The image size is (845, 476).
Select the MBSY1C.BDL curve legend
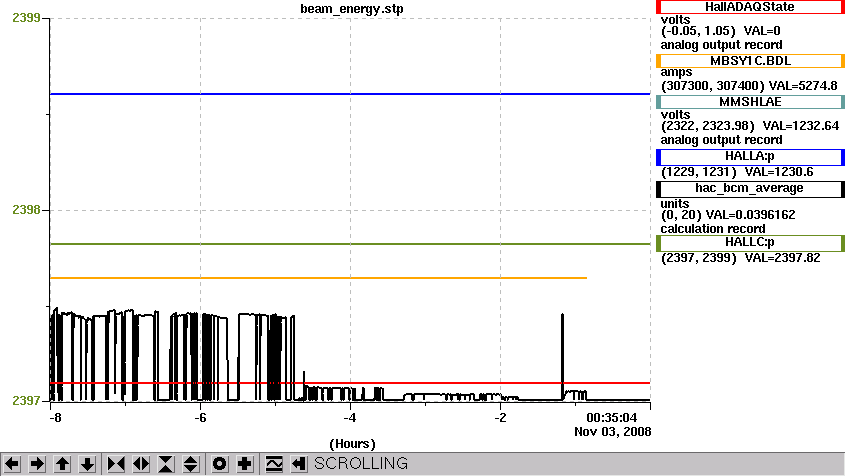point(750,61)
